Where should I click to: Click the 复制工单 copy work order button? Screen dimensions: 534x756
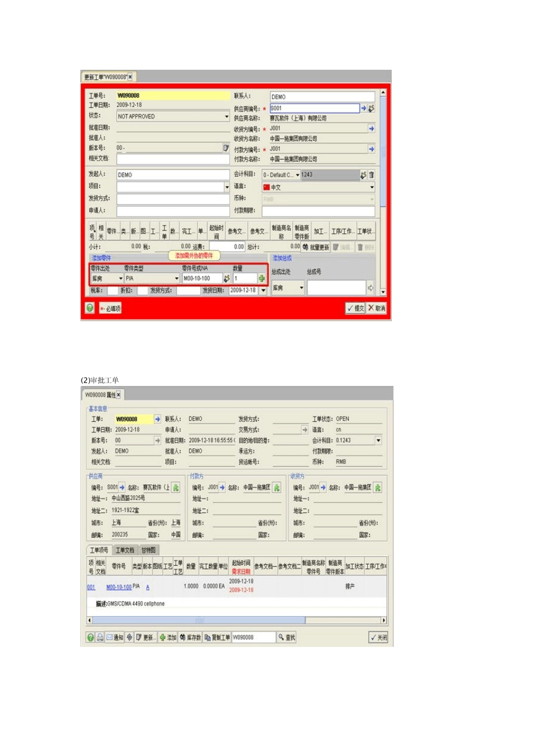coord(217,637)
